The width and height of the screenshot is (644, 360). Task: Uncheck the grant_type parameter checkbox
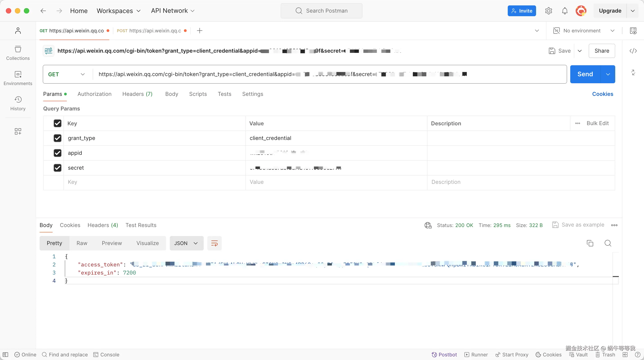click(x=58, y=138)
